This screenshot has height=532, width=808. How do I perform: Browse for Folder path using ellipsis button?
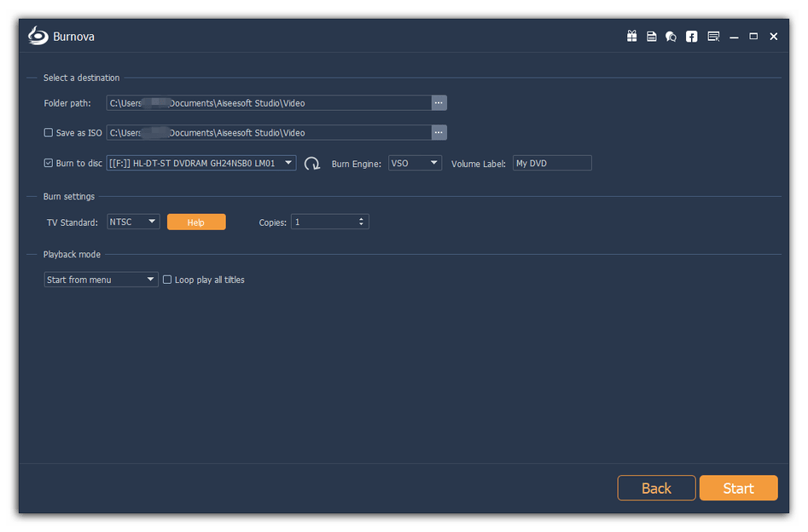point(439,103)
